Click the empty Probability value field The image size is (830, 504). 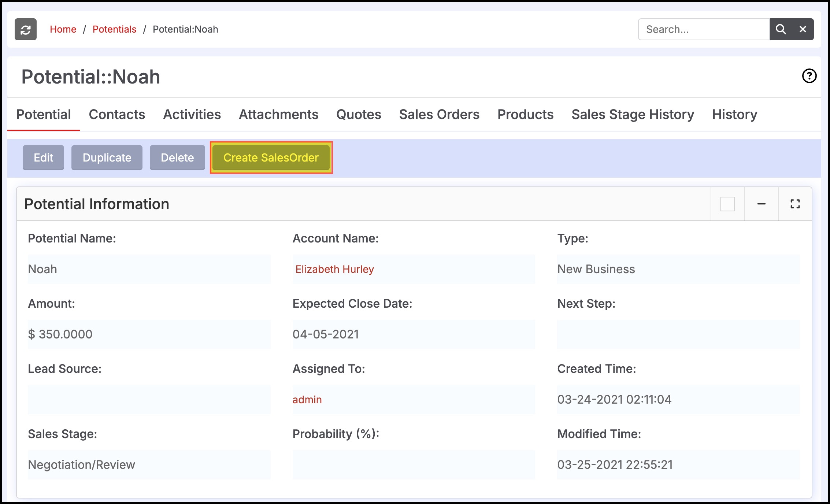[x=414, y=465]
